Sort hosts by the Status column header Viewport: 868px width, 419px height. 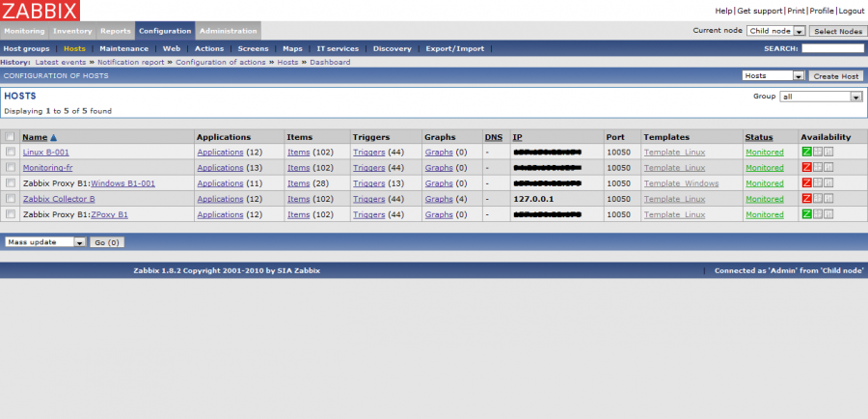(x=759, y=137)
